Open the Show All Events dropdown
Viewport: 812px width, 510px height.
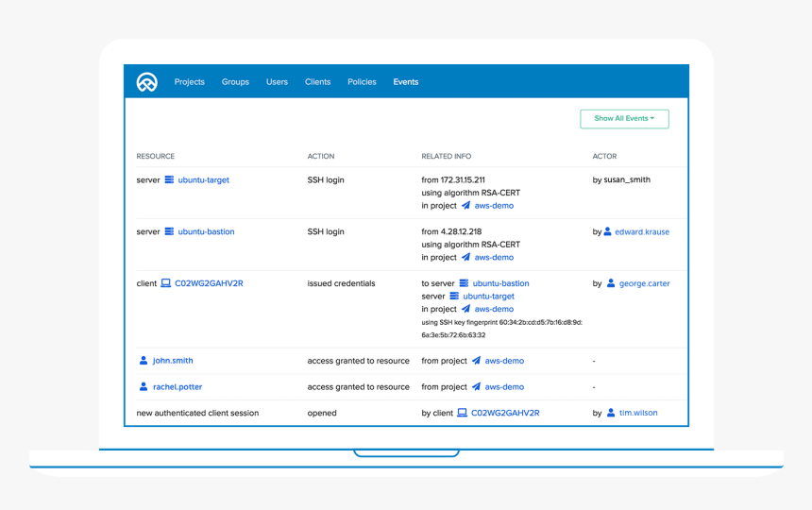pyautogui.click(x=624, y=119)
